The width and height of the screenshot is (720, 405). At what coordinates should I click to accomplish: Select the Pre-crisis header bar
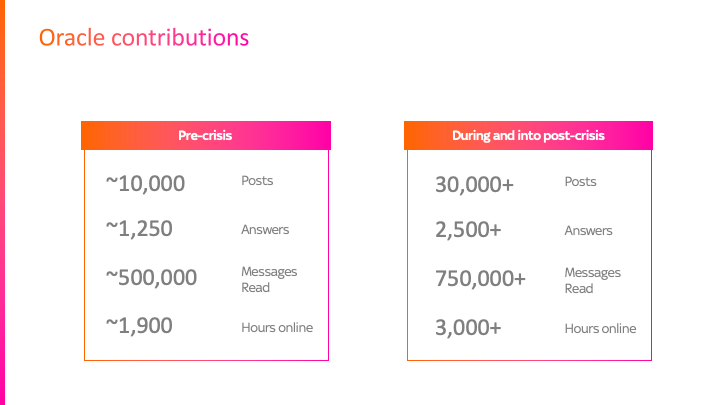(206, 135)
